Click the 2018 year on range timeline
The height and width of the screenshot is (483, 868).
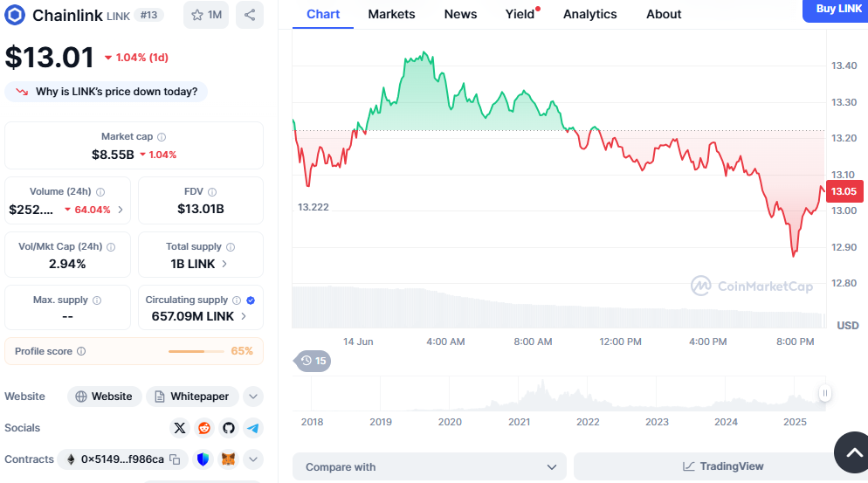pos(313,422)
